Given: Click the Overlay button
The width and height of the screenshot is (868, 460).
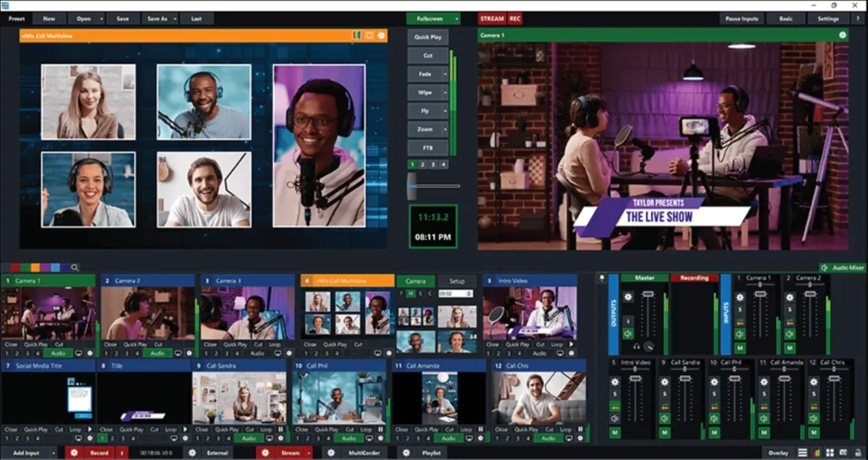Looking at the screenshot, I should (x=778, y=453).
